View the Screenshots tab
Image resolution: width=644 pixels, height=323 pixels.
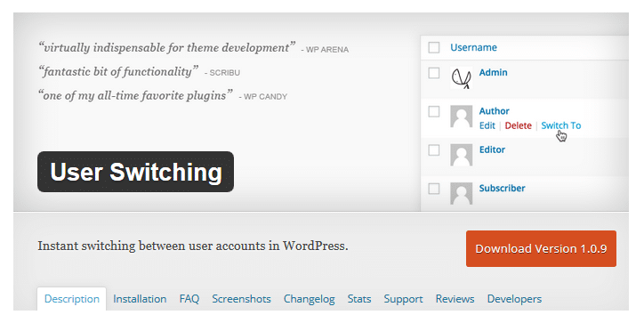click(x=242, y=299)
